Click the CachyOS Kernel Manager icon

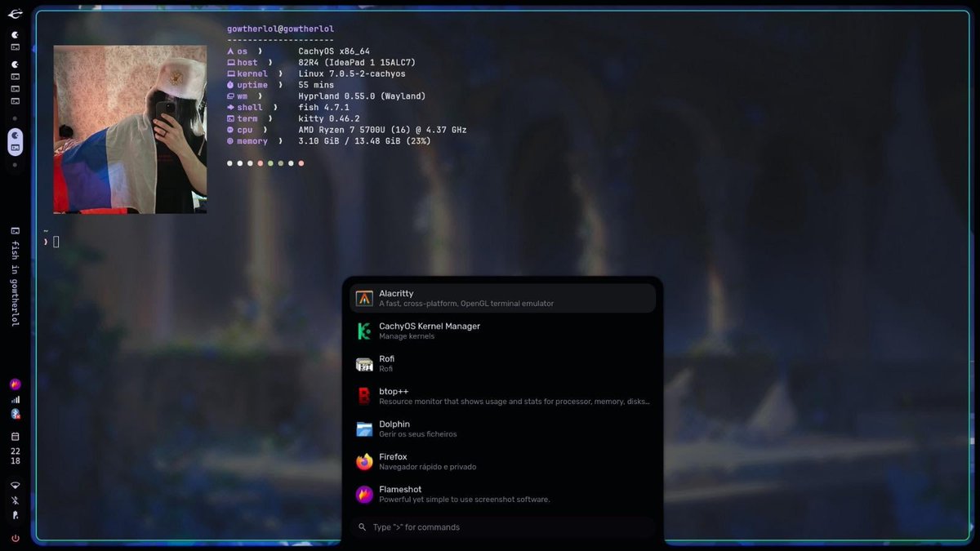[x=364, y=331]
